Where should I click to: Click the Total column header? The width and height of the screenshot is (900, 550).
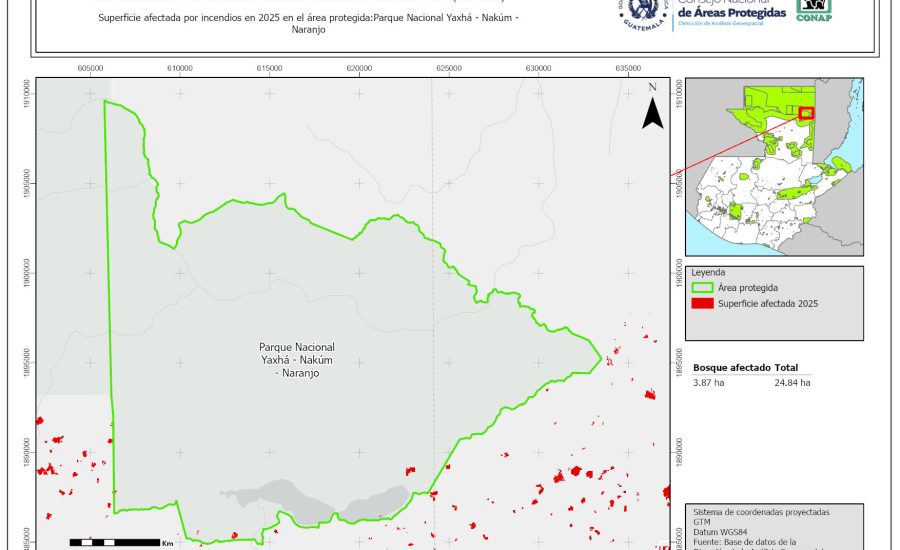786,368
